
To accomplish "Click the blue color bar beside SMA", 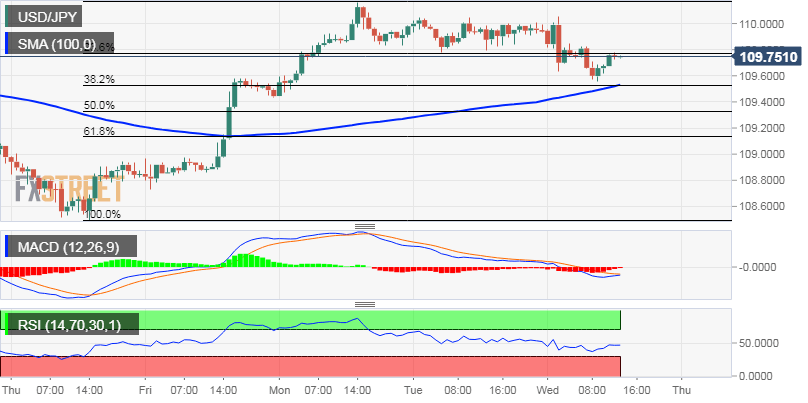I will [x=8, y=44].
